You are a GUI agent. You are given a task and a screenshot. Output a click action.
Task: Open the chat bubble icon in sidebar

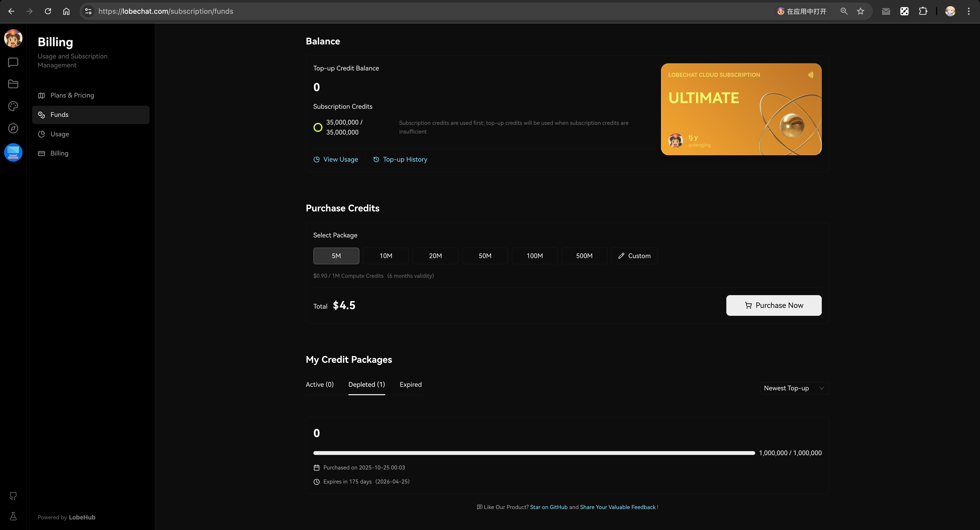13,62
